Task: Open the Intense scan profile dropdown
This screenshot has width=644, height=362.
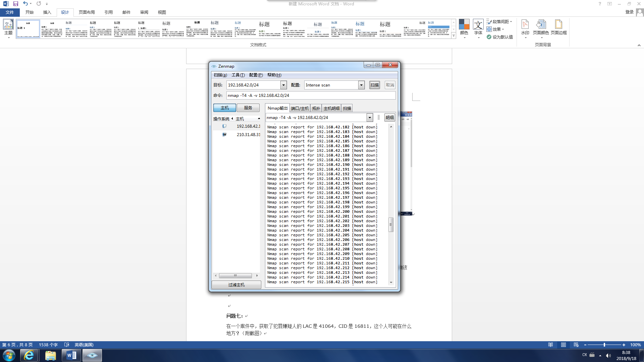Action: [361, 85]
